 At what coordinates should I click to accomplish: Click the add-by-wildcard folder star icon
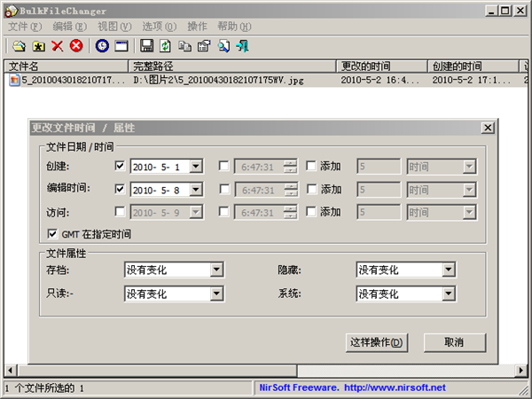tap(38, 46)
